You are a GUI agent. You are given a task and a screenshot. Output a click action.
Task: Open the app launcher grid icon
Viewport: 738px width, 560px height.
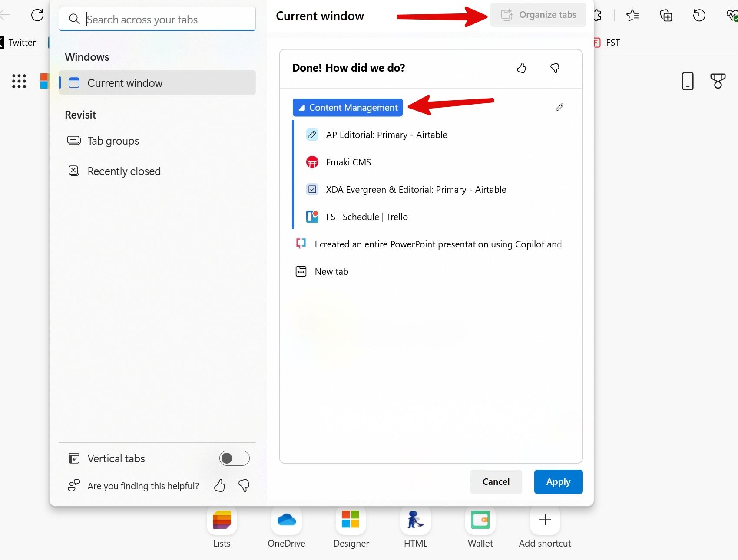click(19, 81)
